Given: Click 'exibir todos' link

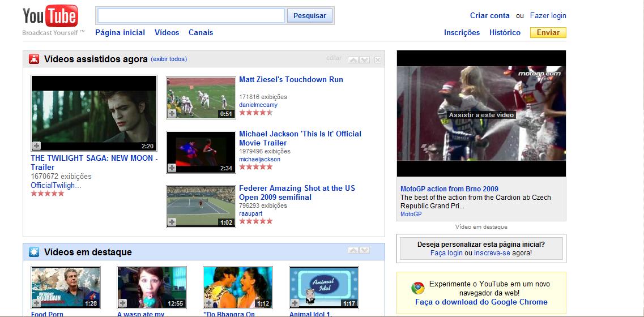Looking at the screenshot, I should coord(169,59).
